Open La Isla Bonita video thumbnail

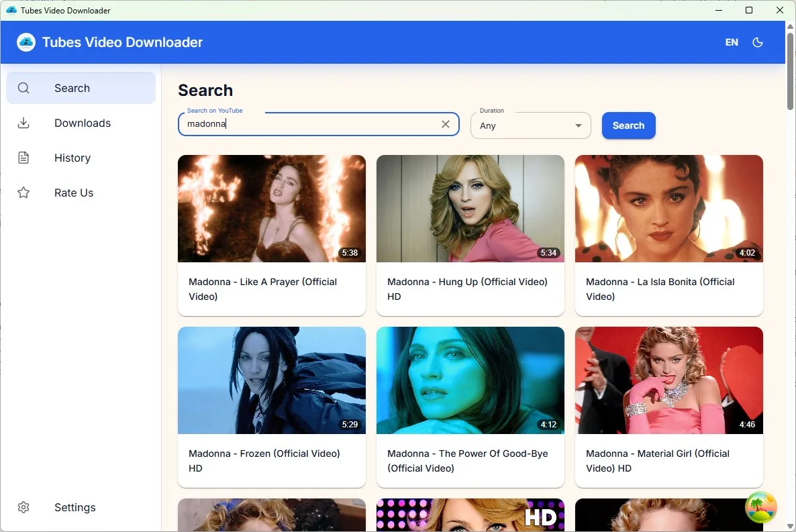(668, 209)
